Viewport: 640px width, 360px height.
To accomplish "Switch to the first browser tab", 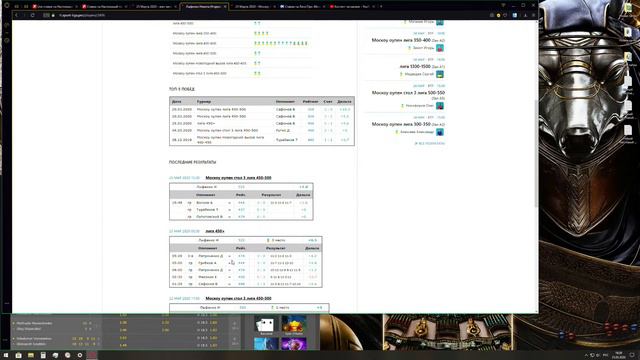I will (x=55, y=7).
